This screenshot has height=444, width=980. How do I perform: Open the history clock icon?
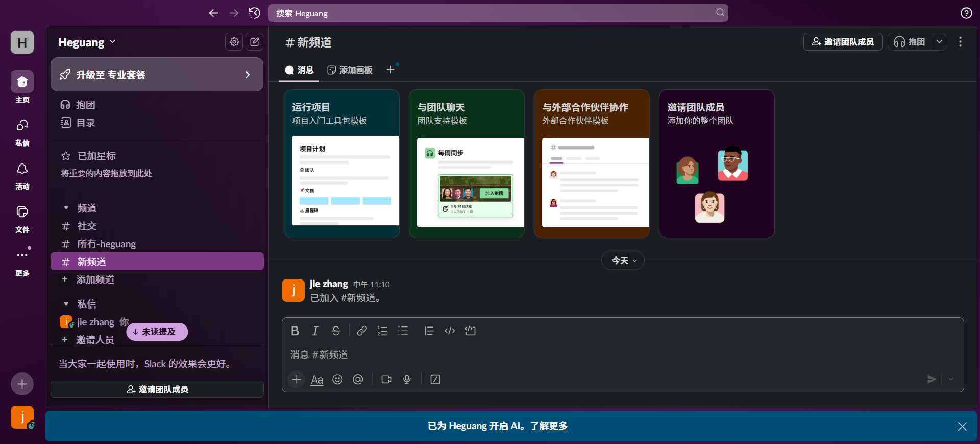[x=254, y=13]
